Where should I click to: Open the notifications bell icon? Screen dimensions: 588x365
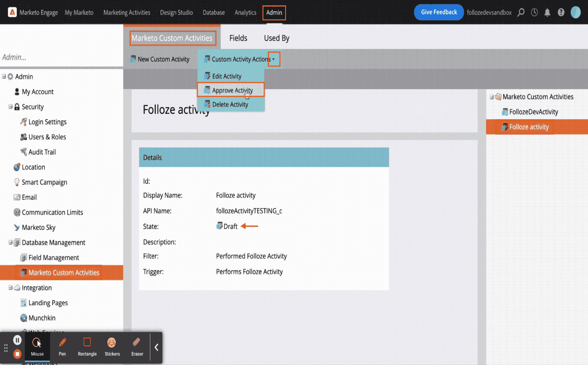[x=548, y=12]
